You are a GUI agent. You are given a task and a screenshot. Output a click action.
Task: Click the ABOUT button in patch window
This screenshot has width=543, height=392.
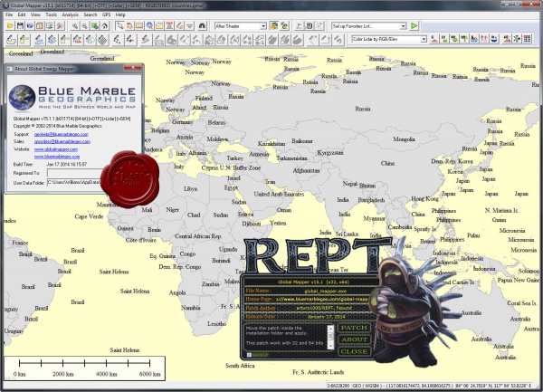tap(354, 339)
